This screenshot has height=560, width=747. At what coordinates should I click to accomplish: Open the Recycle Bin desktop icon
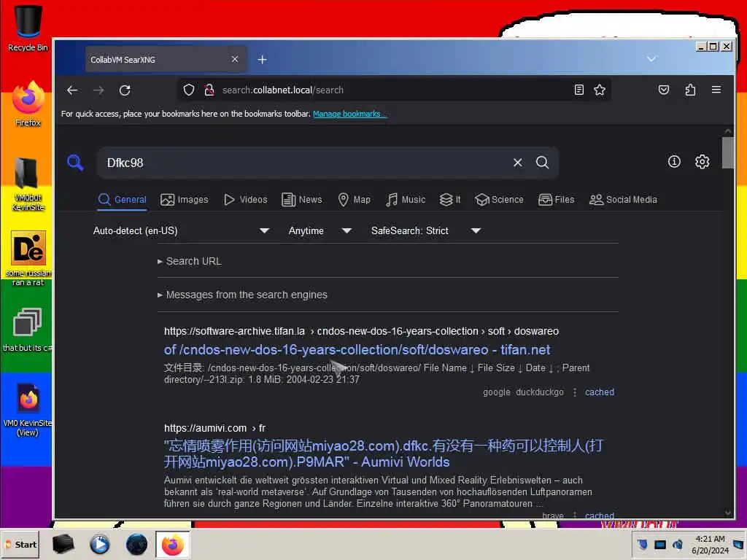tap(28, 28)
